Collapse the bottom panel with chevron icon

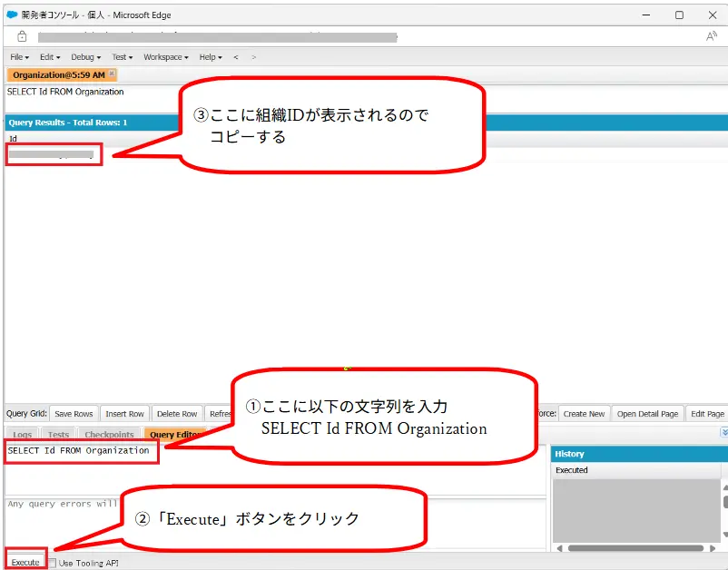coord(723,433)
